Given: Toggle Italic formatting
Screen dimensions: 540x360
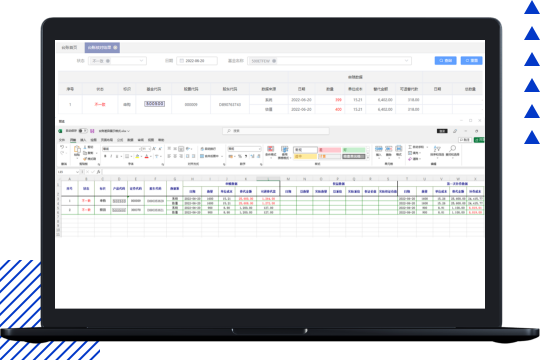Looking at the screenshot, I should coord(111,156).
